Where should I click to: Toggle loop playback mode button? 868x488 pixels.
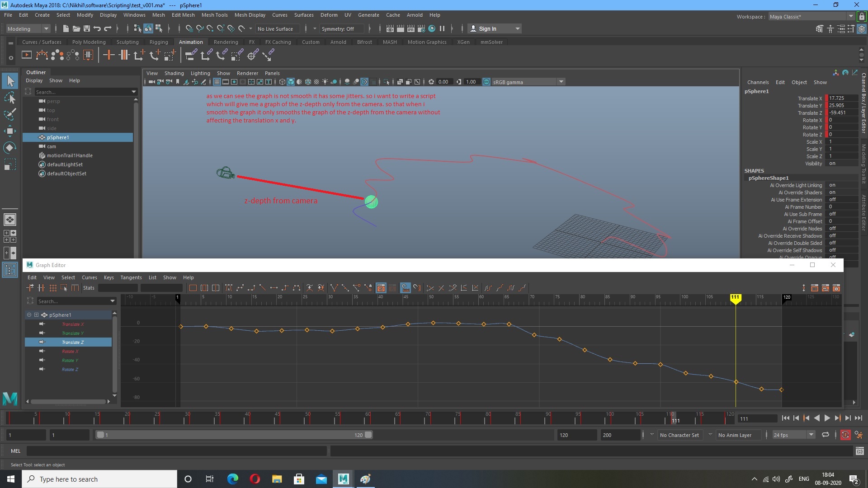[x=825, y=435]
